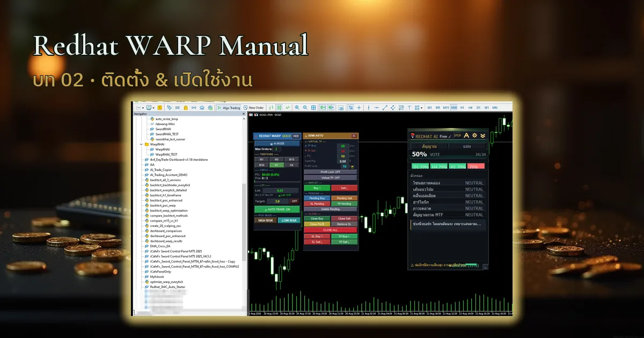Click the zoom out magnifier icon
The height and width of the screenshot is (338, 644).
tap(305, 107)
